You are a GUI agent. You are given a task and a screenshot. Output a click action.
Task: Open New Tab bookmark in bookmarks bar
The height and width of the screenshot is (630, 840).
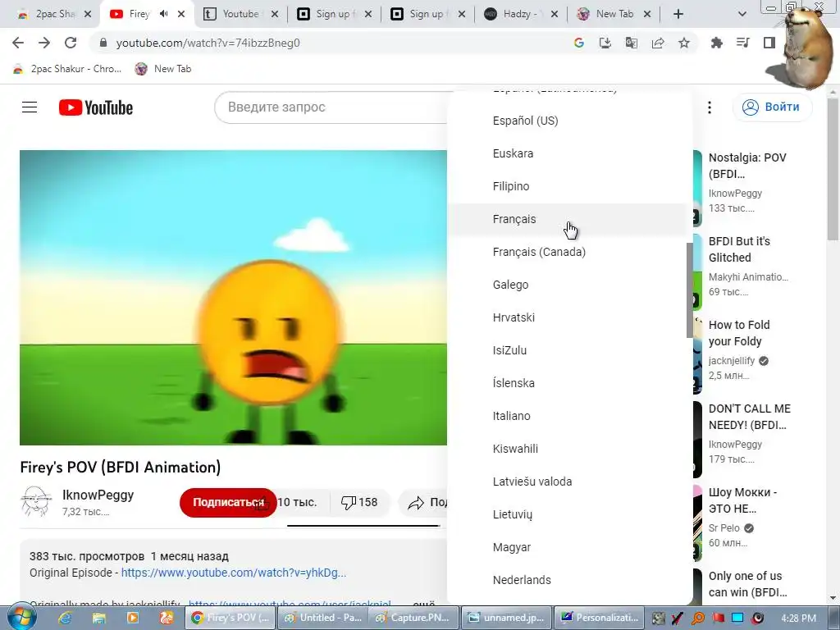[163, 69]
